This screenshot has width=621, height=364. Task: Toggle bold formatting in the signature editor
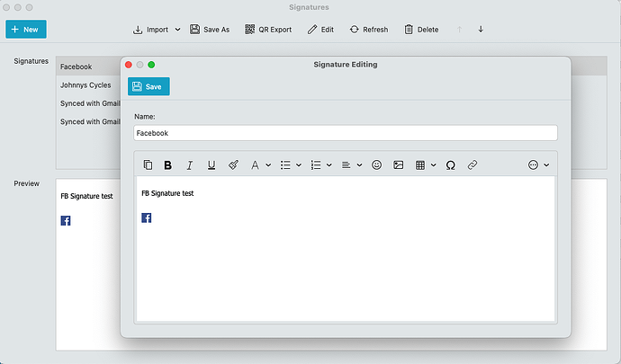[x=167, y=165]
